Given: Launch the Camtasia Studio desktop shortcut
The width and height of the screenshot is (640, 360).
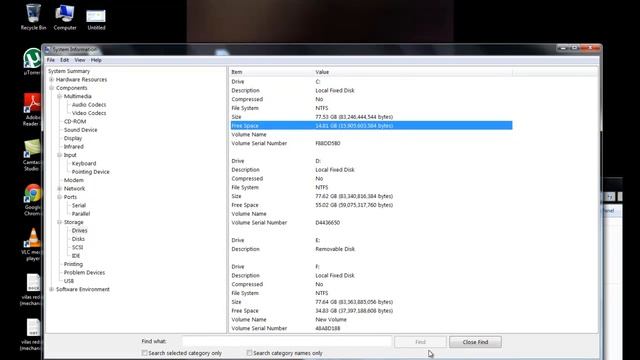Looking at the screenshot, I should pos(32,155).
